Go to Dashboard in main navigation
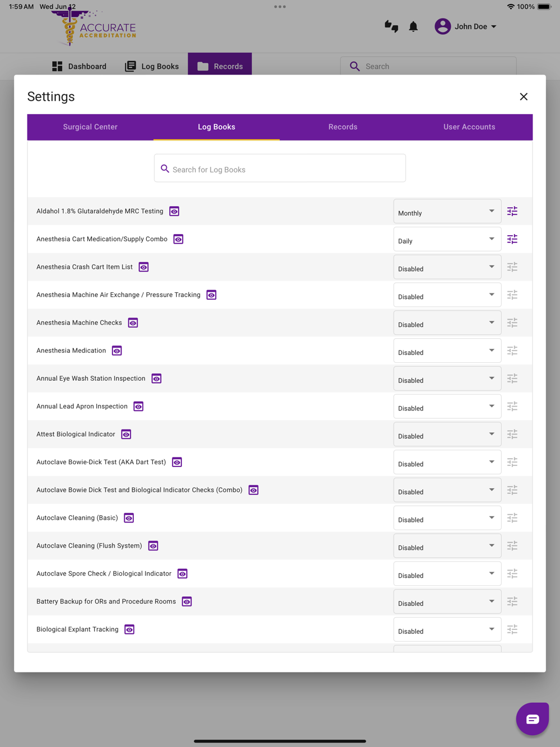The height and width of the screenshot is (747, 560). pos(79,66)
